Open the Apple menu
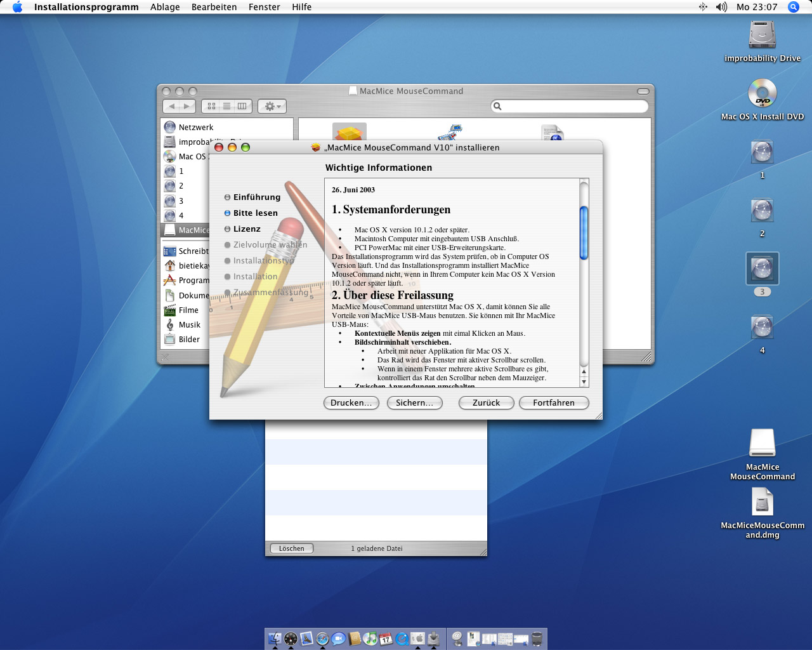 pyautogui.click(x=17, y=7)
